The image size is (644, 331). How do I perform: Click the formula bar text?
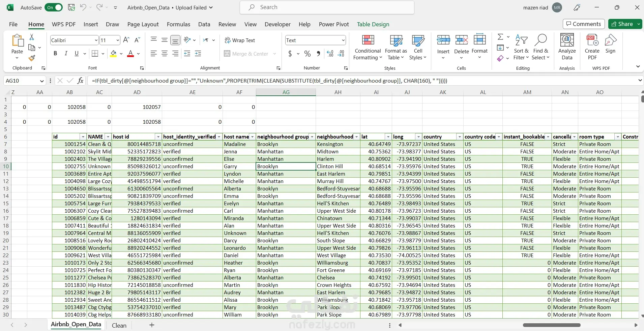point(269,81)
